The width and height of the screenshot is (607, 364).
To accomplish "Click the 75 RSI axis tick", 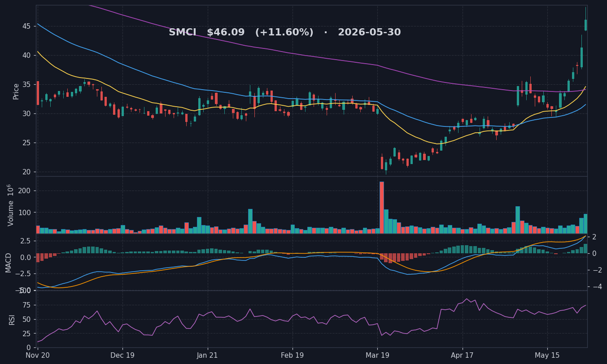I will 27,305.
